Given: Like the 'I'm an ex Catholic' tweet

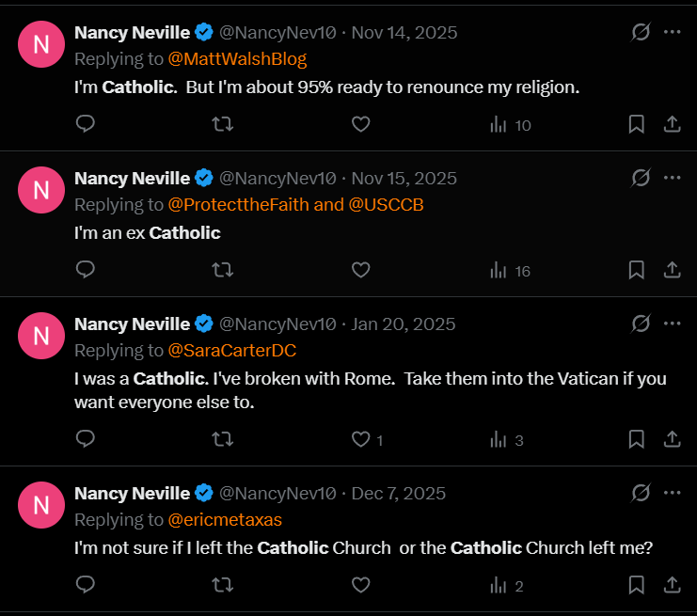Looking at the screenshot, I should click(360, 270).
